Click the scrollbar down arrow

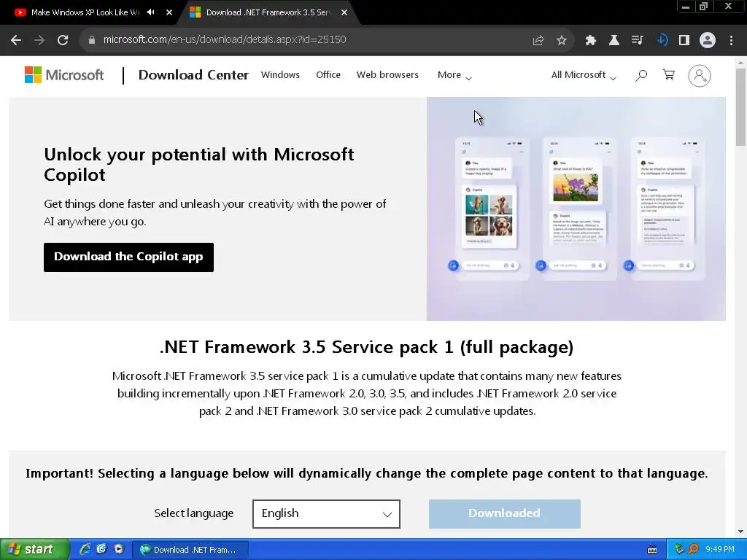(740, 532)
